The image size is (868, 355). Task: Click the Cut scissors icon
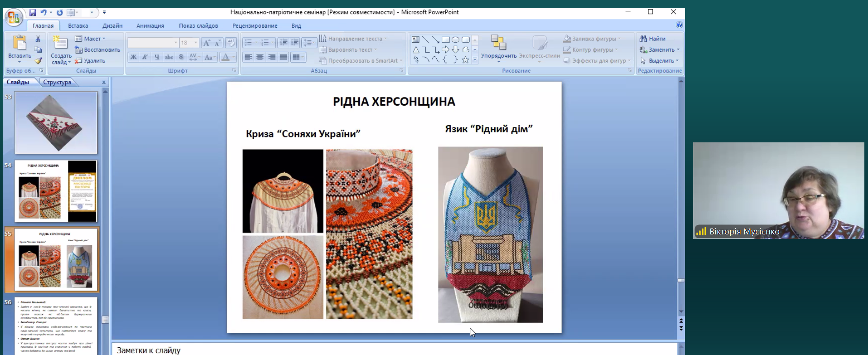point(38,39)
